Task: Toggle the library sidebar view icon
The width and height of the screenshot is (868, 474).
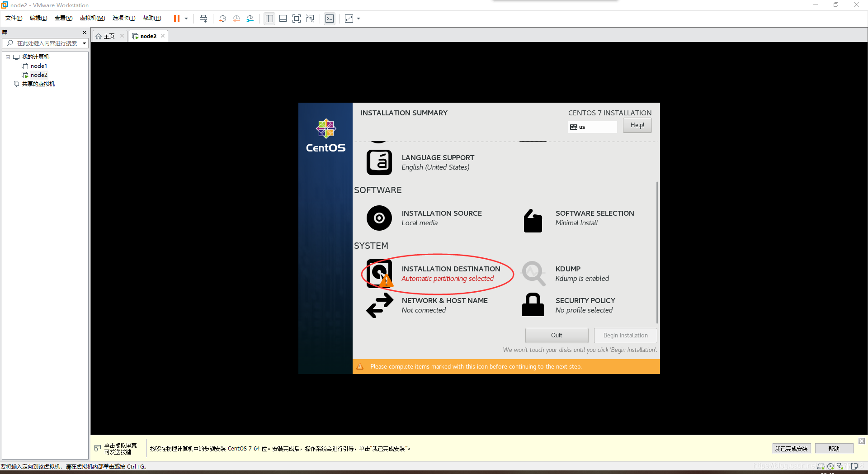Action: pos(269,19)
